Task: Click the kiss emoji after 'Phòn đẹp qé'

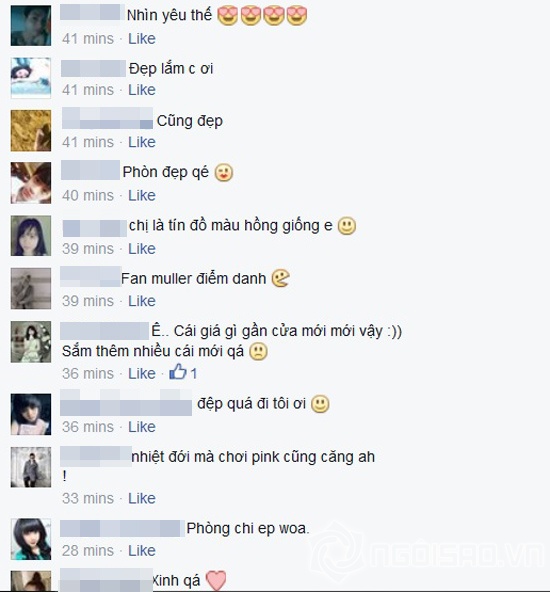Action: tap(224, 173)
